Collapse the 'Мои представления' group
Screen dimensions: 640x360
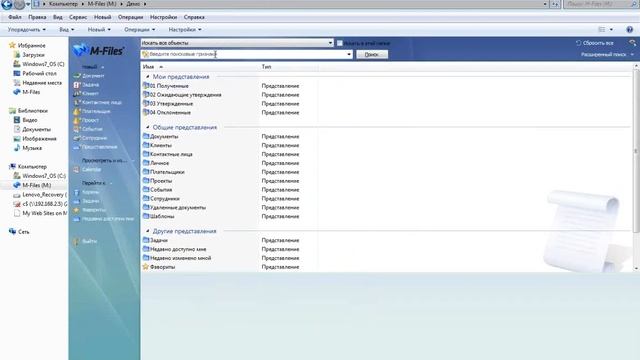pyautogui.click(x=147, y=77)
